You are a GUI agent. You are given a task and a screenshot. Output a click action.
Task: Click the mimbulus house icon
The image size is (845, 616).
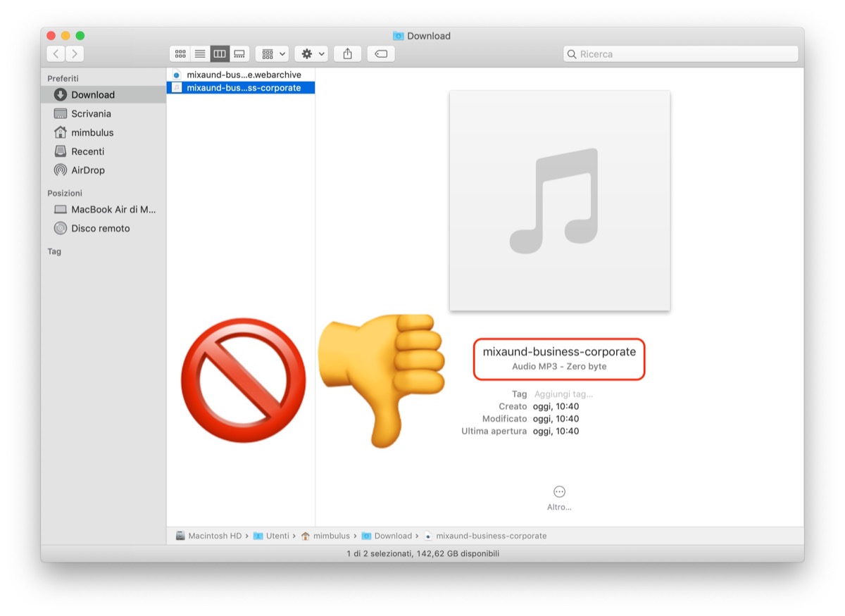pyautogui.click(x=61, y=132)
